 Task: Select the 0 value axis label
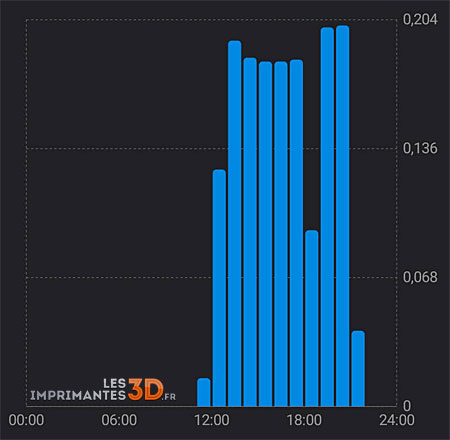[x=407, y=406]
